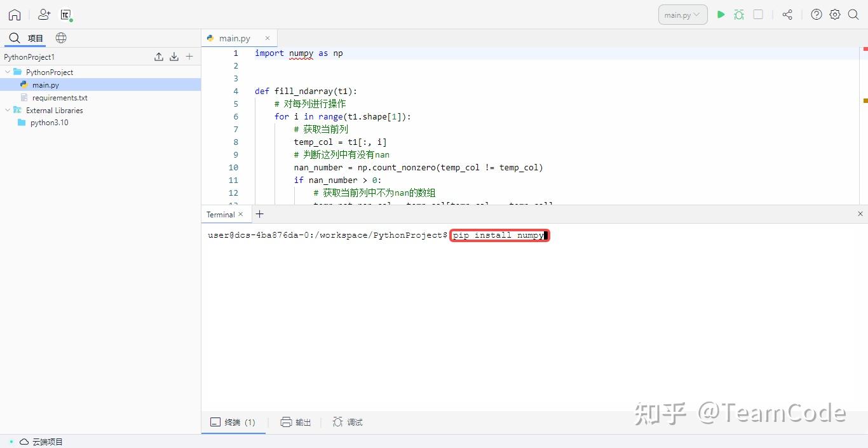The image size is (868, 448).
Task: Open the main.py run configuration dropdown
Action: click(682, 14)
